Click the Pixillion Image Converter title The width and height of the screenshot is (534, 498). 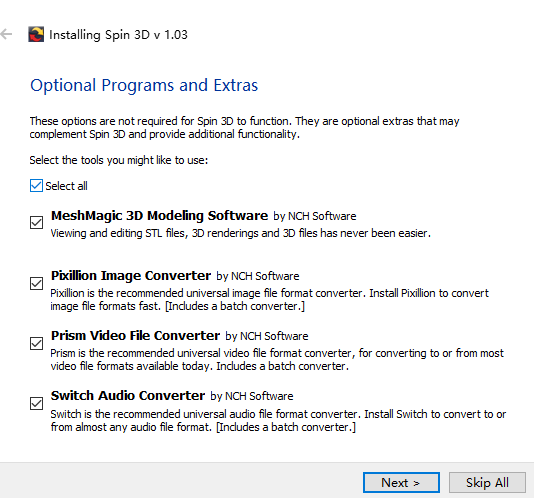coord(131,276)
